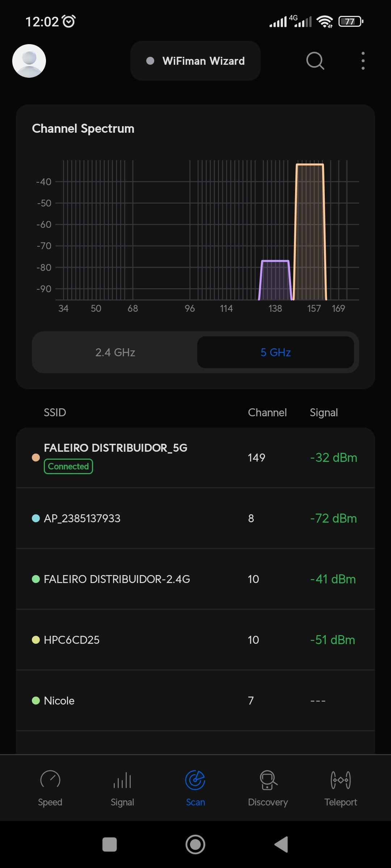Open the three-dot overflow menu
Image resolution: width=391 pixels, height=868 pixels.
coord(363,61)
